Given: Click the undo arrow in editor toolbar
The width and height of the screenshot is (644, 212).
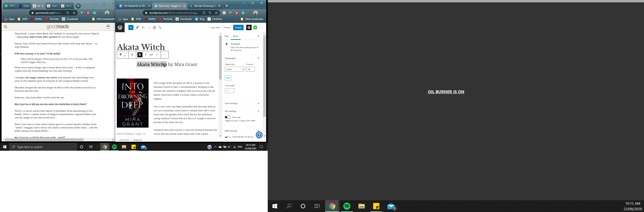Looking at the screenshot, I should 143,27.
